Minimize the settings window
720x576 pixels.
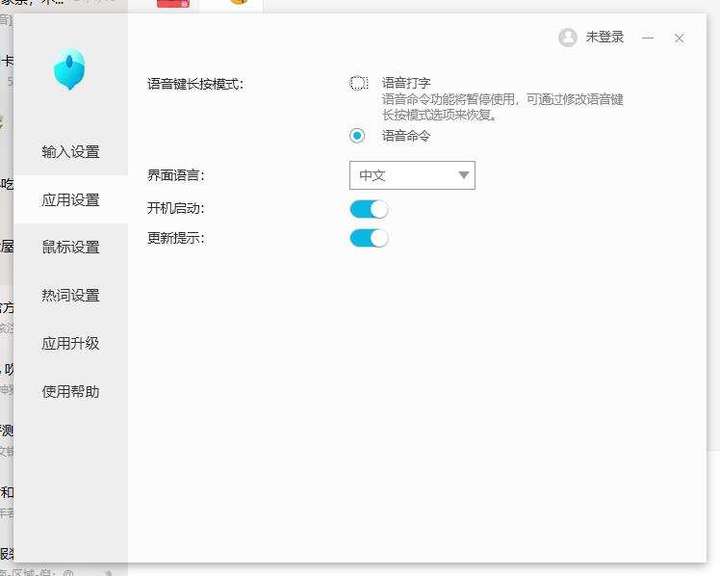(x=648, y=38)
